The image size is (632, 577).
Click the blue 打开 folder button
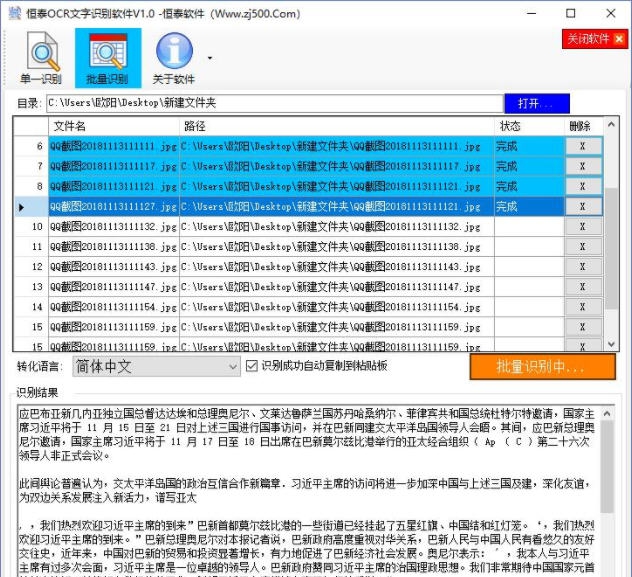pos(537,103)
